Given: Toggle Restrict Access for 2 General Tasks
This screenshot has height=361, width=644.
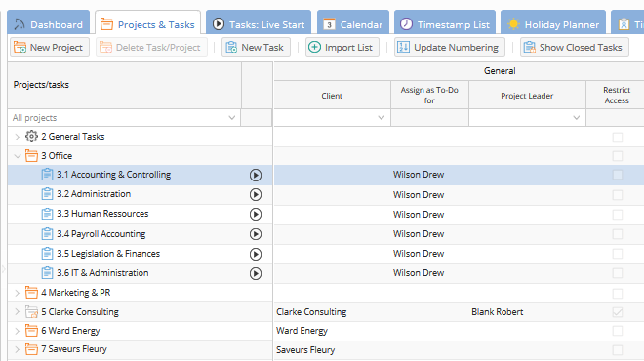Looking at the screenshot, I should [618, 138].
